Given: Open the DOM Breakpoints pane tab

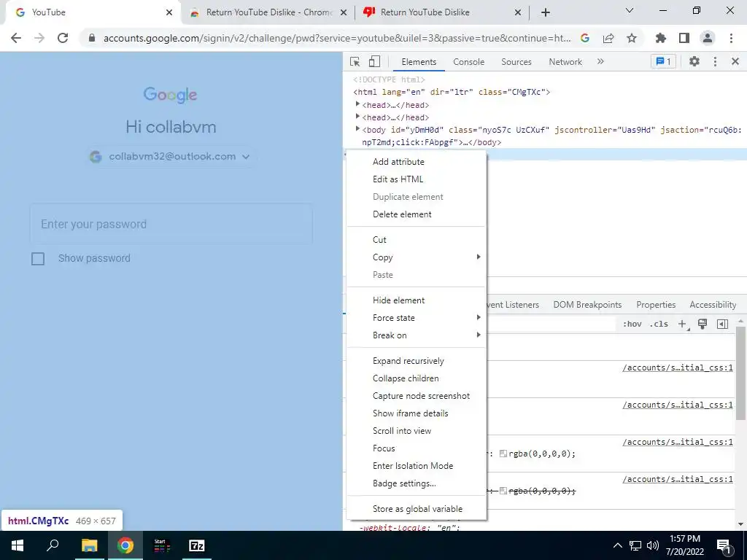Looking at the screenshot, I should point(587,305).
